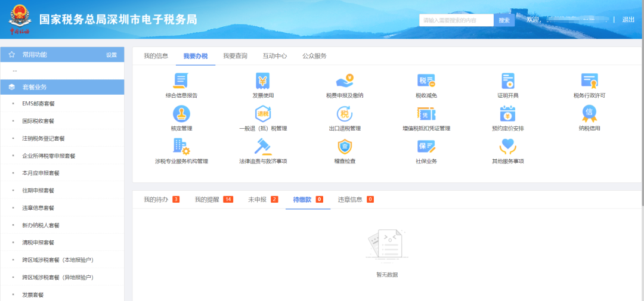
Task: Focus the search input field
Action: (x=456, y=20)
